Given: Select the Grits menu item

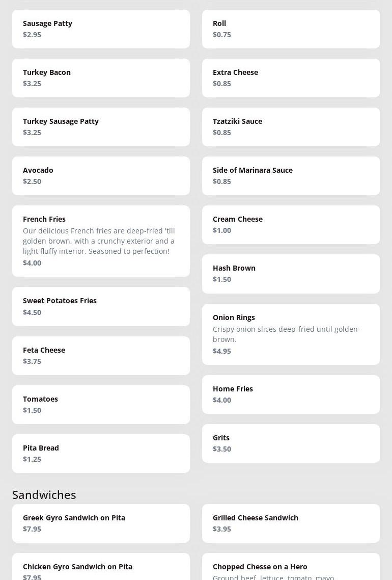Looking at the screenshot, I should tap(291, 443).
